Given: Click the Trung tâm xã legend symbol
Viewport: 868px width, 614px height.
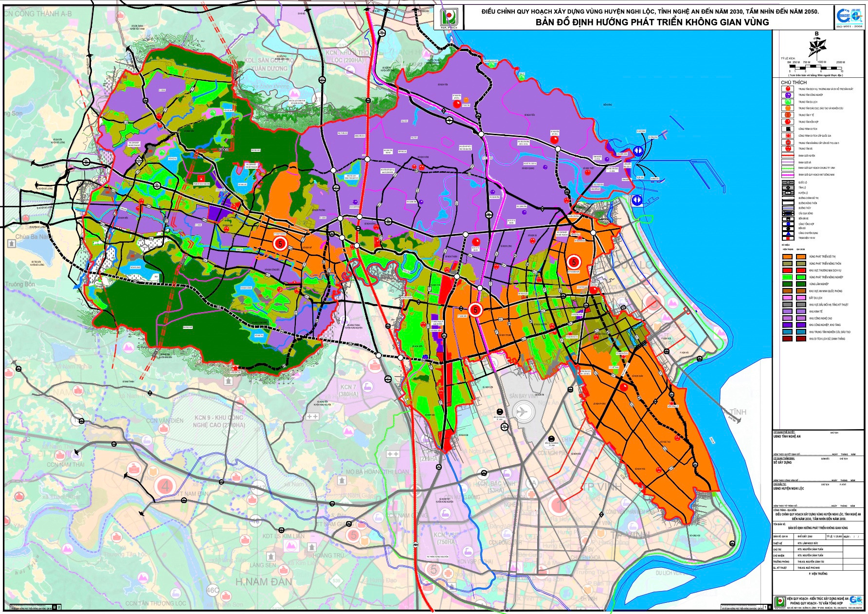Looking at the screenshot, I should tap(788, 148).
